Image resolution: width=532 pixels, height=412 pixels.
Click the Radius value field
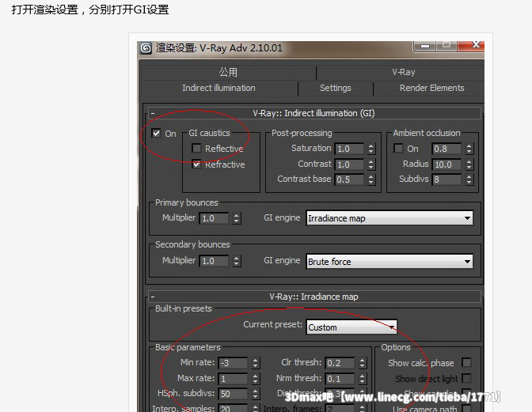click(x=446, y=164)
